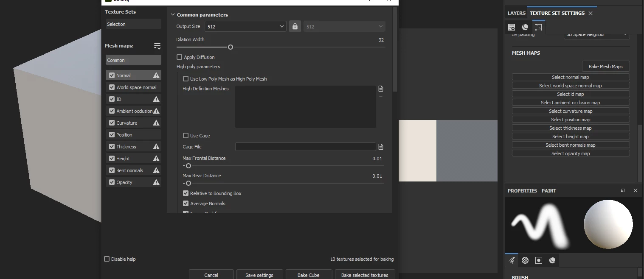Viewport: 644px width, 279px height.
Task: Uncheck the Position mesh map checkbox
Action: point(112,135)
